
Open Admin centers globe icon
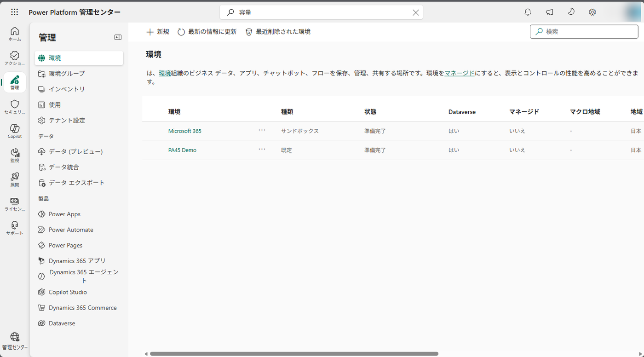coord(15,341)
